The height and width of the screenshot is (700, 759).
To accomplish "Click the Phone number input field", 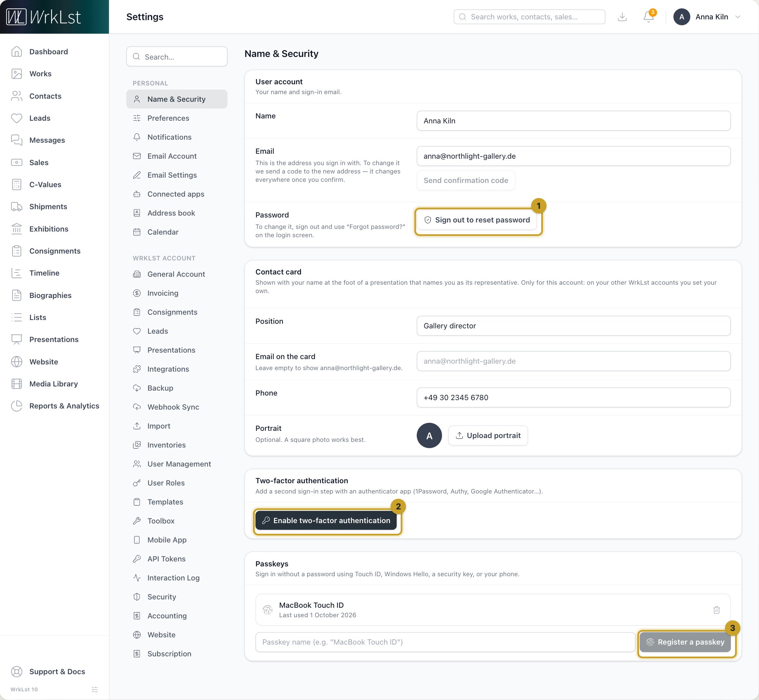I will tap(573, 397).
